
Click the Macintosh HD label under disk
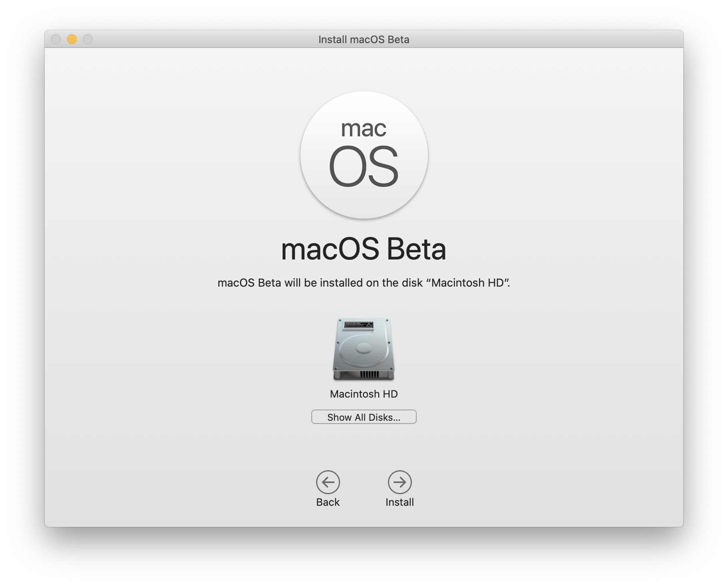(x=364, y=394)
